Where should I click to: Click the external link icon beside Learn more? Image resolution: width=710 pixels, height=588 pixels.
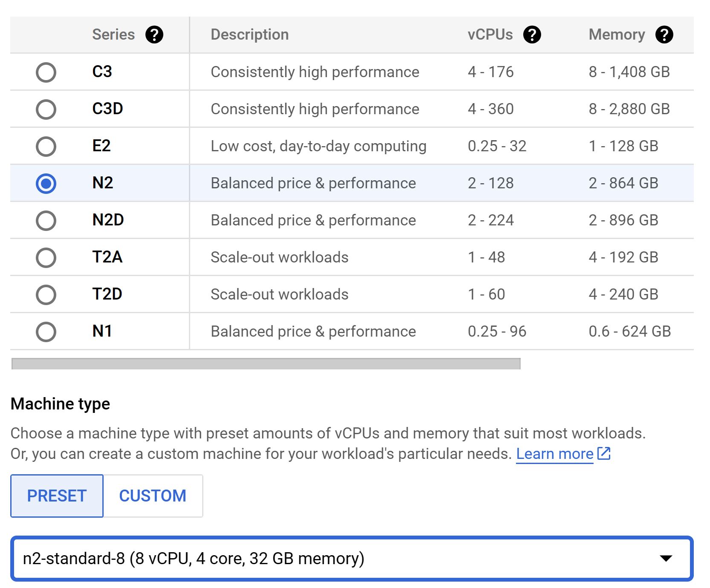click(604, 453)
